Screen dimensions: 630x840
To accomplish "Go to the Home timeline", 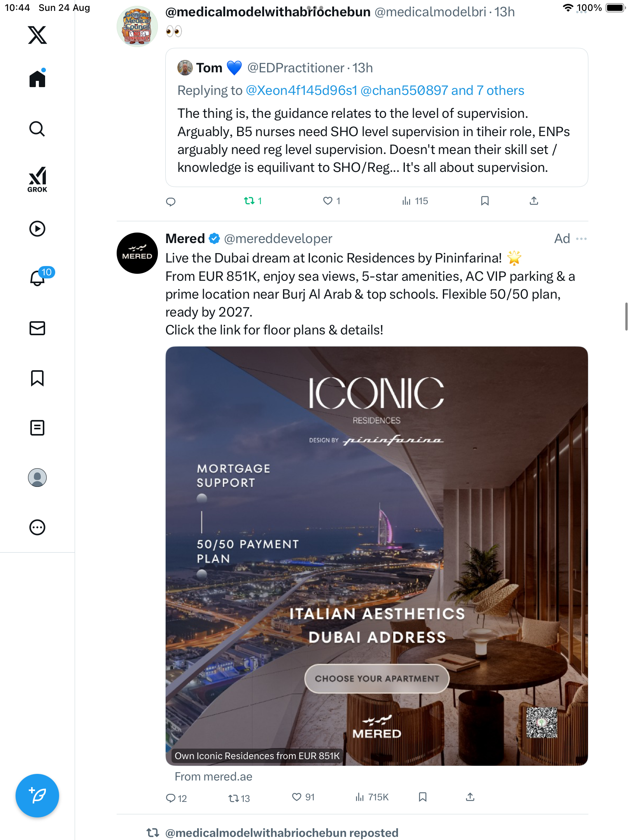I will 37,79.
